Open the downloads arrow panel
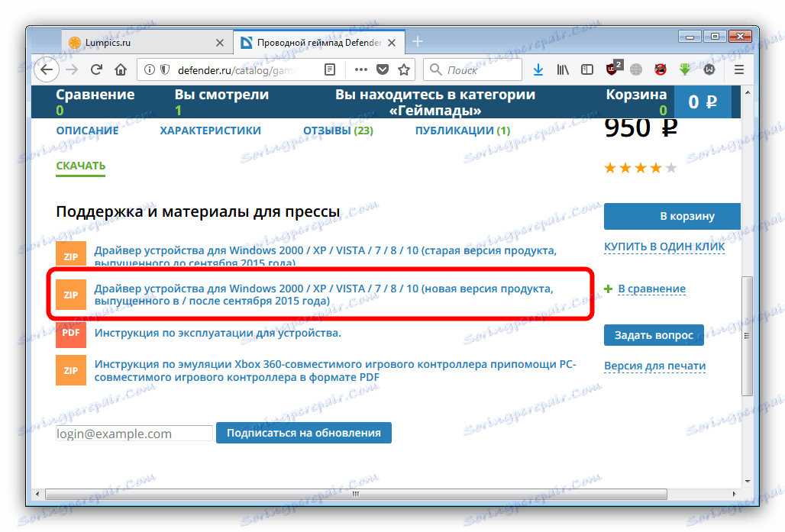Viewport: 785px width, 532px height. [538, 69]
